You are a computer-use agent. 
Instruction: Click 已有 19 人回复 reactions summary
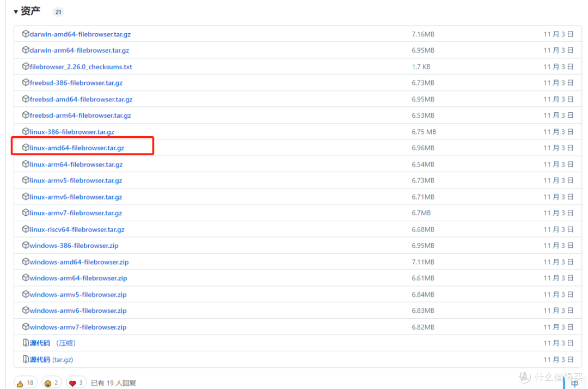[113, 383]
